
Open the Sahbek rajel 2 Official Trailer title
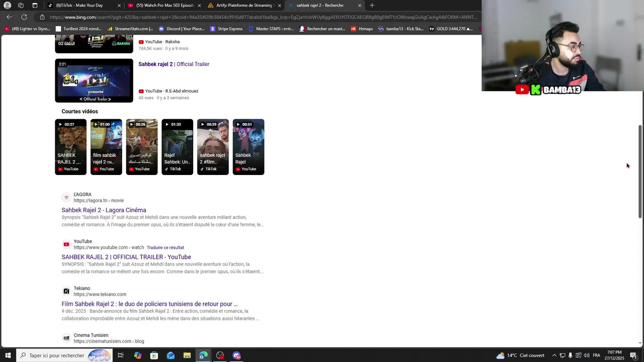click(174, 64)
